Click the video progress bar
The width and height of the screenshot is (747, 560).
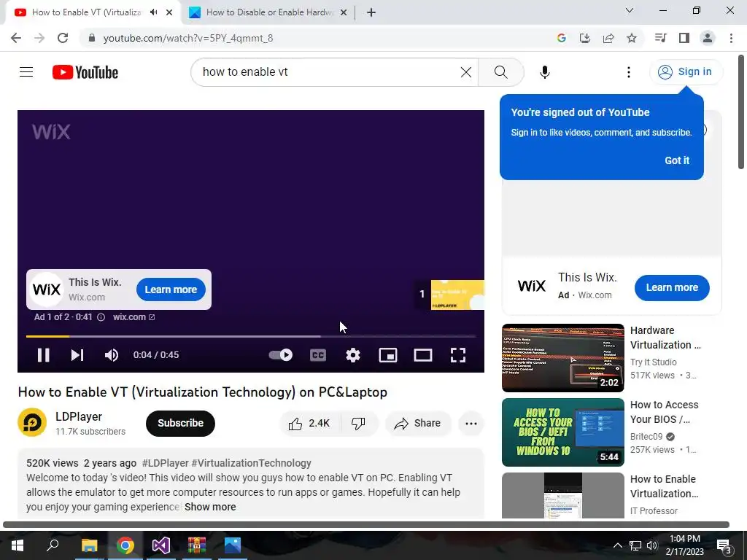tap(251, 336)
